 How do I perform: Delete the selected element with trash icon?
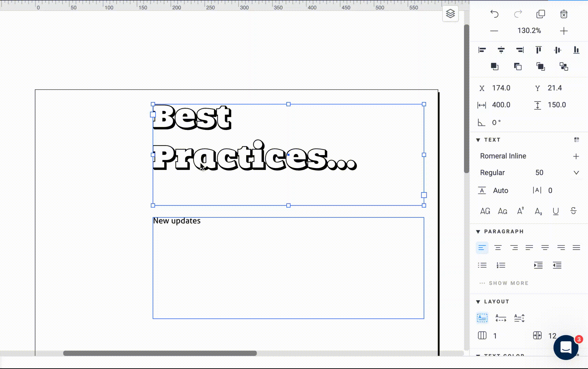564,14
